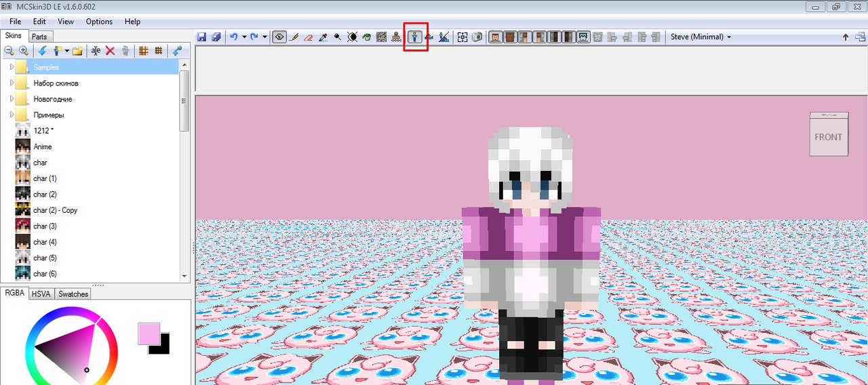Toggle the second leg visibility button
Viewport: 868px width, 385px height.
[568, 37]
